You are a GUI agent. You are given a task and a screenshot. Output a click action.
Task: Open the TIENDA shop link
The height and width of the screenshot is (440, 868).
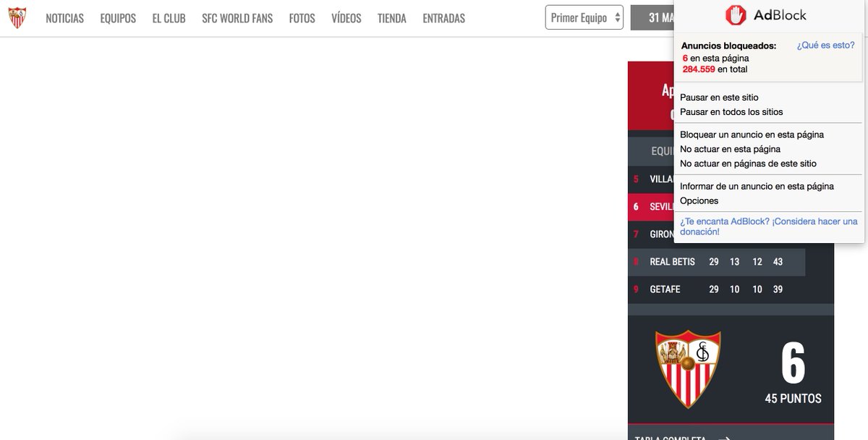pyautogui.click(x=392, y=18)
